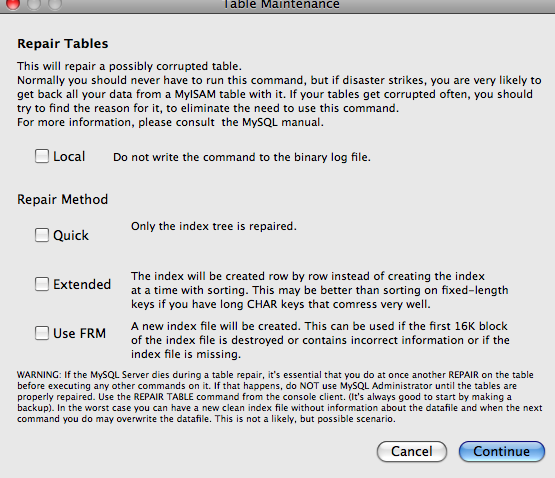Click the binary log file description text
This screenshot has height=478, width=555.
click(x=242, y=157)
